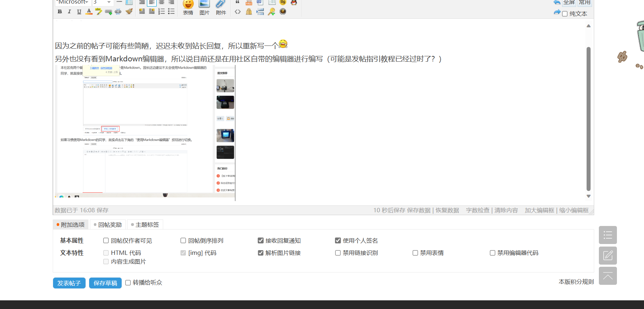This screenshot has width=644, height=309.
Task: Switch to the 附加选项 tab
Action: coord(71,225)
